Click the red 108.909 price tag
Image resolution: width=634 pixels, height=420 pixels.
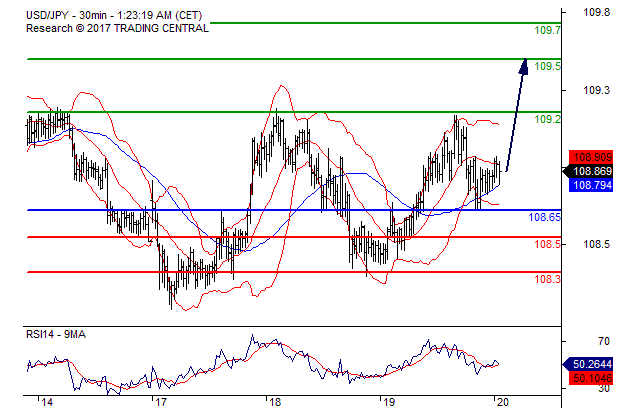(x=591, y=157)
